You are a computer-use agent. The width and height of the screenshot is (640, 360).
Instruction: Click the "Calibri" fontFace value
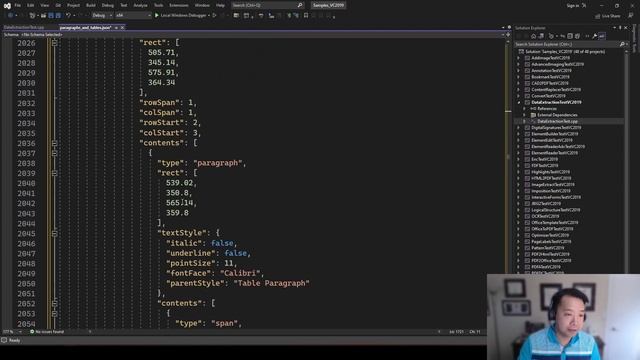pyautogui.click(x=242, y=273)
